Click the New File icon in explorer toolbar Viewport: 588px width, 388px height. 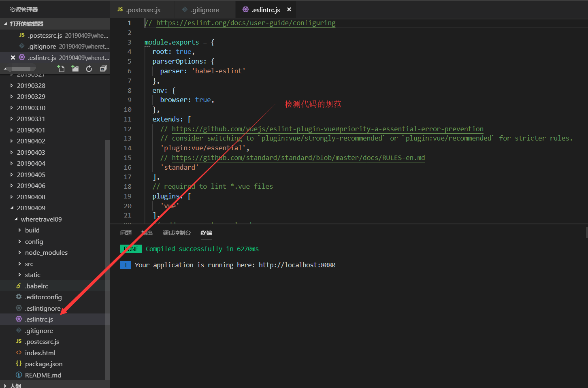pyautogui.click(x=61, y=68)
